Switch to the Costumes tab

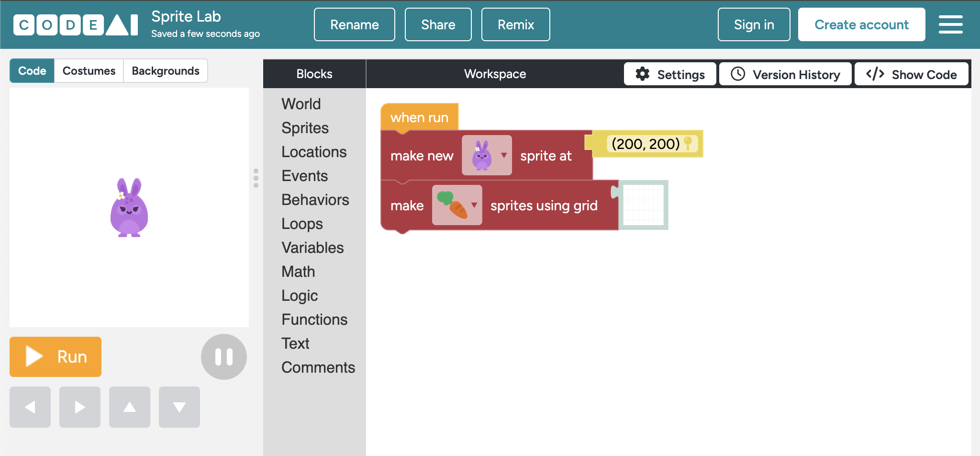tap(89, 71)
